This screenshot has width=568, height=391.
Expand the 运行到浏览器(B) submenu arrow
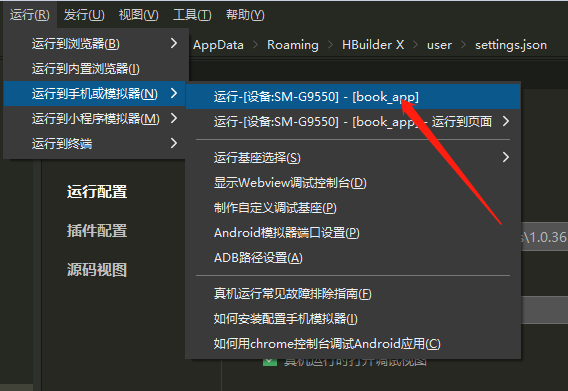[x=174, y=43]
